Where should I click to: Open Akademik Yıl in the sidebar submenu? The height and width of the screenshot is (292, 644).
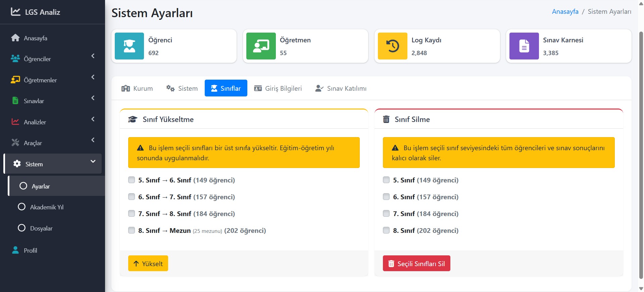click(47, 207)
